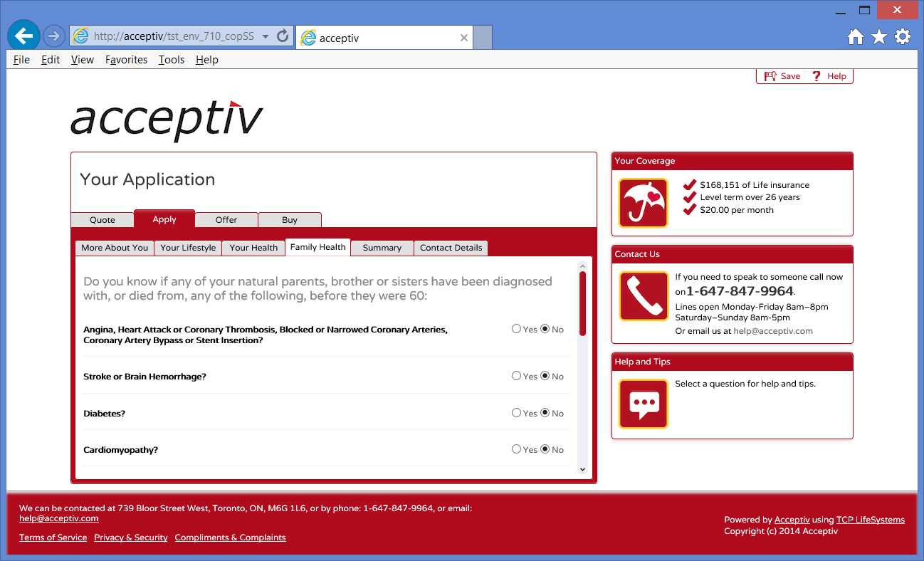Click the URL address field

click(x=174, y=36)
